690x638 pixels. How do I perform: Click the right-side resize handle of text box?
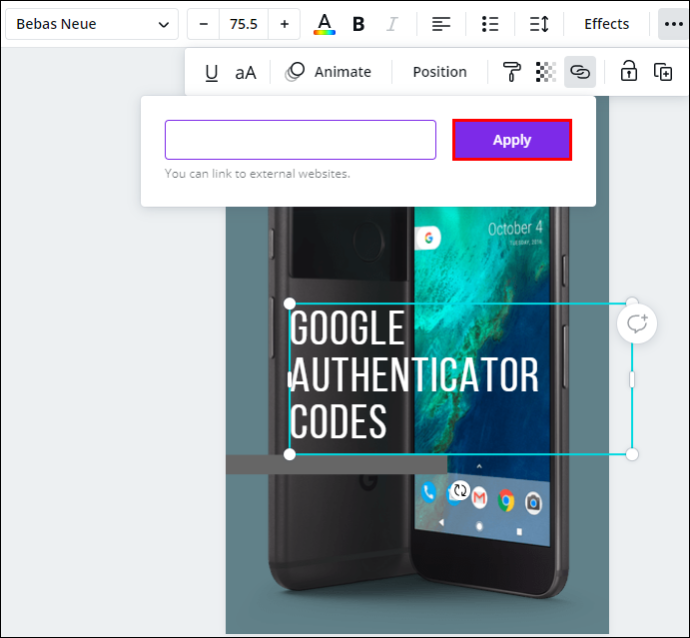(632, 379)
